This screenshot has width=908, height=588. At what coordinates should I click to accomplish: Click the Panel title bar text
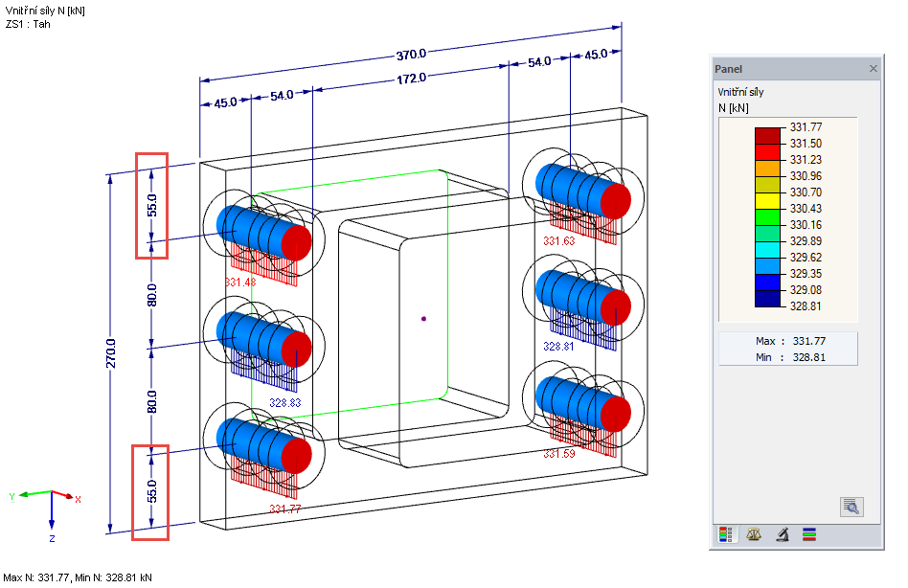pos(728,69)
